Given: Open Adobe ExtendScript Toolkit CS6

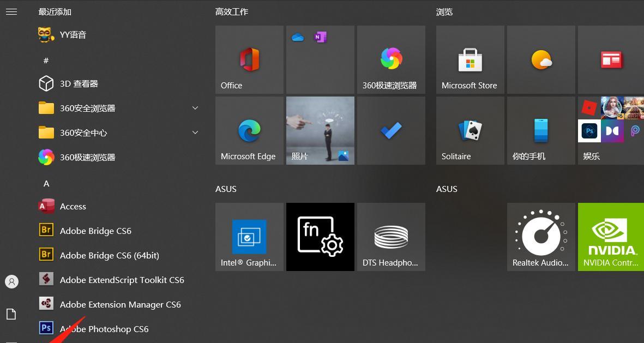Looking at the screenshot, I should point(119,280).
